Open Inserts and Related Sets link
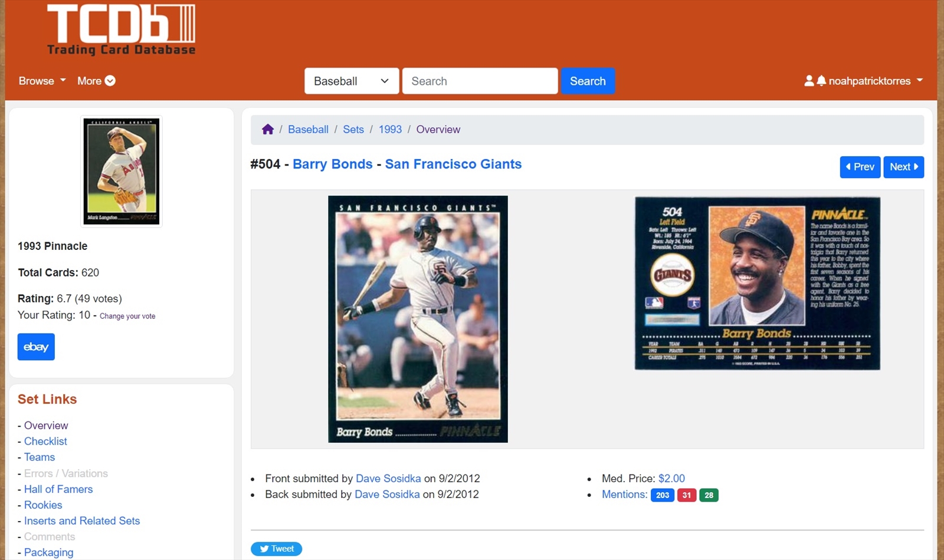944x560 pixels. pyautogui.click(x=82, y=521)
